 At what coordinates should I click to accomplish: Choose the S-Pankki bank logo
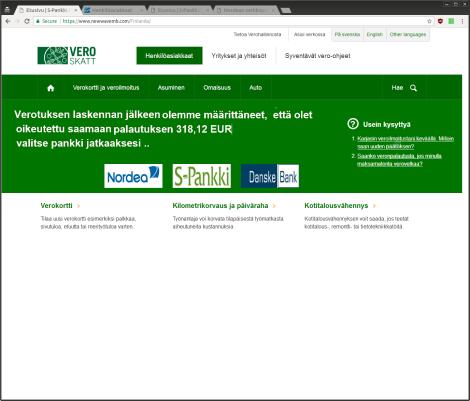point(202,176)
